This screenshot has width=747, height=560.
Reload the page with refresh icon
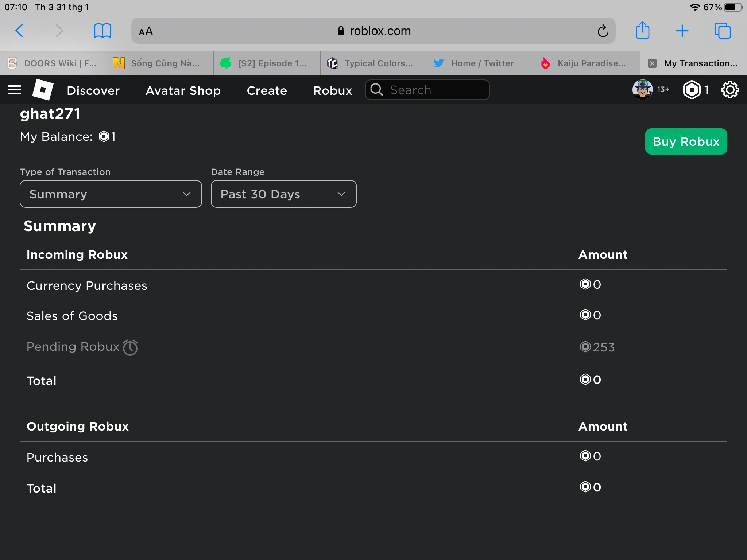pos(603,31)
